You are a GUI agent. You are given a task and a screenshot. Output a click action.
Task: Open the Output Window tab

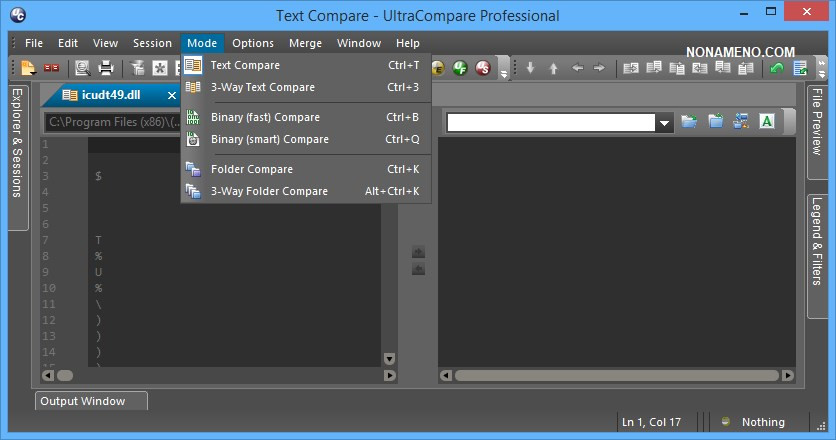pos(83,401)
